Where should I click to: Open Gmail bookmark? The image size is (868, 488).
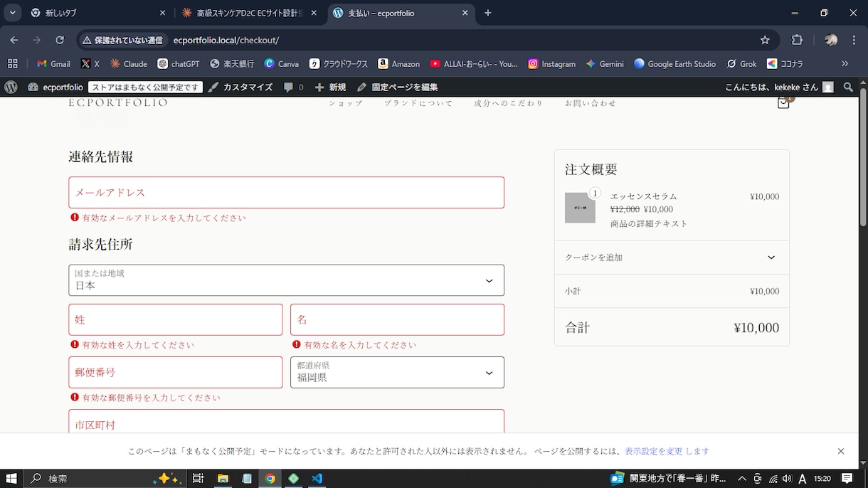point(53,63)
